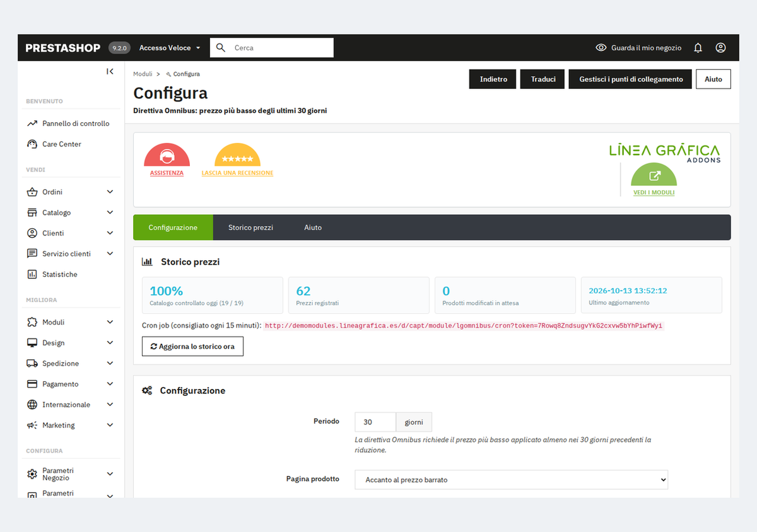Switch to Aiuto tab
The image size is (757, 532).
[x=313, y=228]
